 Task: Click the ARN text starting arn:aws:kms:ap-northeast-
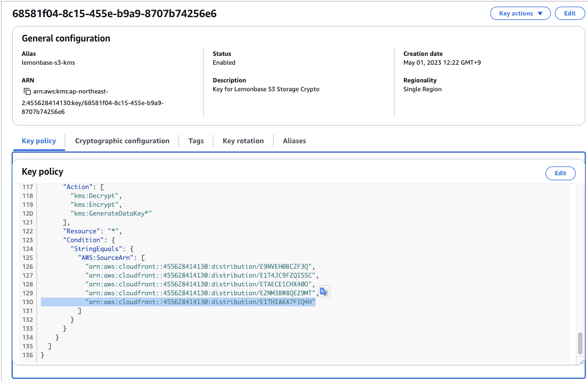[x=71, y=91]
